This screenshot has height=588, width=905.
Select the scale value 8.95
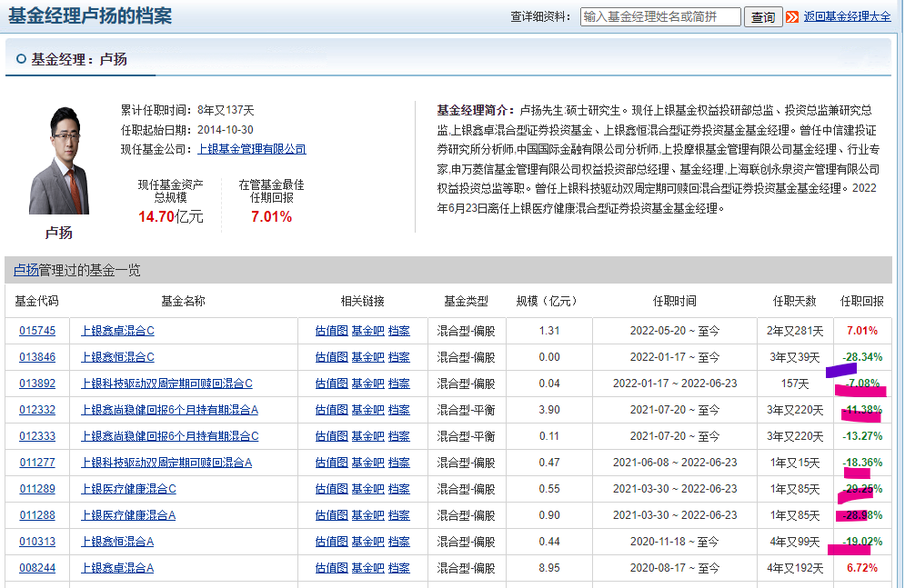point(548,568)
